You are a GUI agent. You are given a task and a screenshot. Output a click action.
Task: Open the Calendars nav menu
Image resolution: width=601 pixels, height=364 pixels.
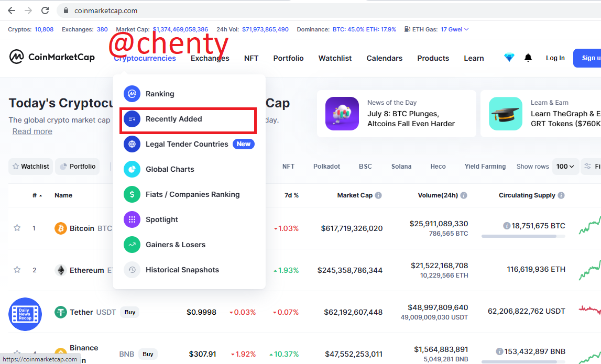click(385, 58)
